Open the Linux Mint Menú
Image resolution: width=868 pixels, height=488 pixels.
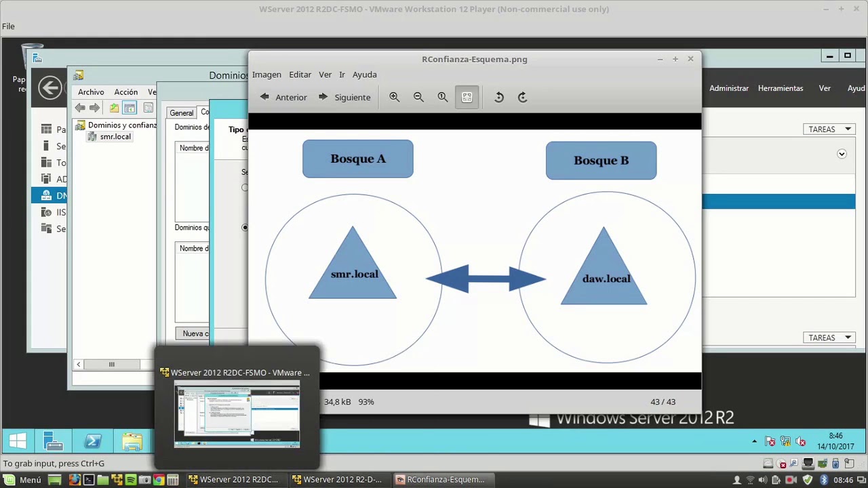[x=22, y=480]
